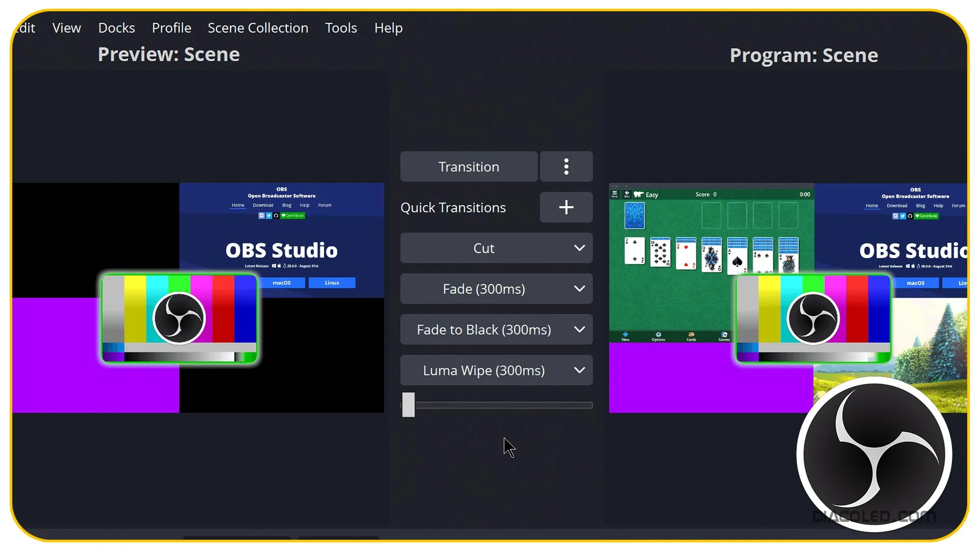Open the Docks menu
The height and width of the screenshot is (551, 980).
116,28
